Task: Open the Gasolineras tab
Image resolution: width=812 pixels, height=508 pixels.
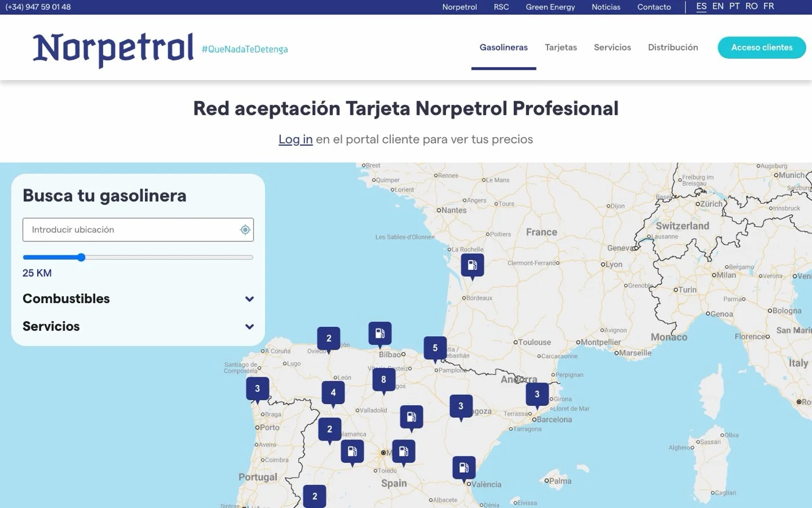Action: click(x=503, y=48)
